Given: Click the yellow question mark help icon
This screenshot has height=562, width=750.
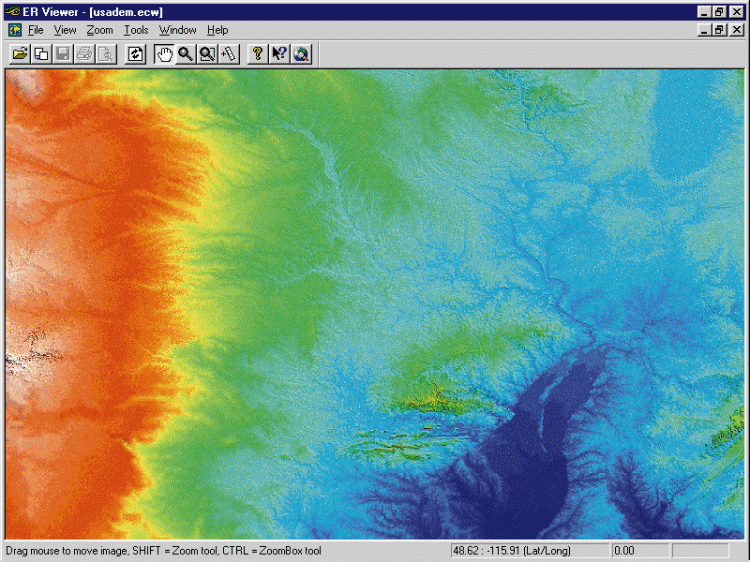Looking at the screenshot, I should tap(258, 54).
